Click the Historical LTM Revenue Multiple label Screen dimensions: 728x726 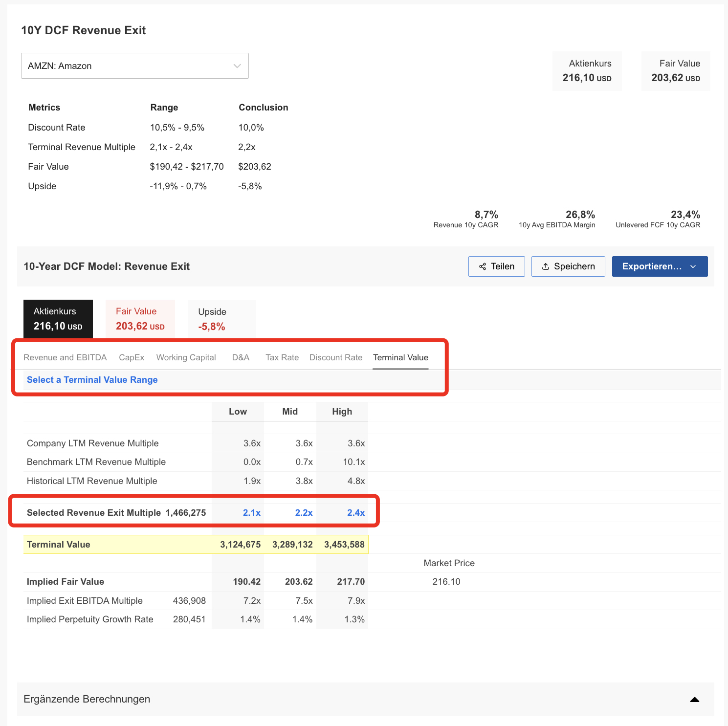tap(92, 481)
